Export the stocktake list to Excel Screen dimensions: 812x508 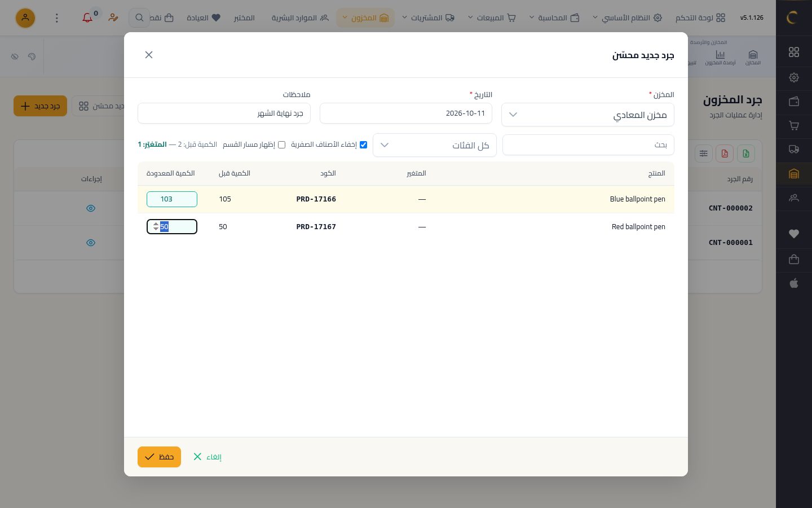745,154
